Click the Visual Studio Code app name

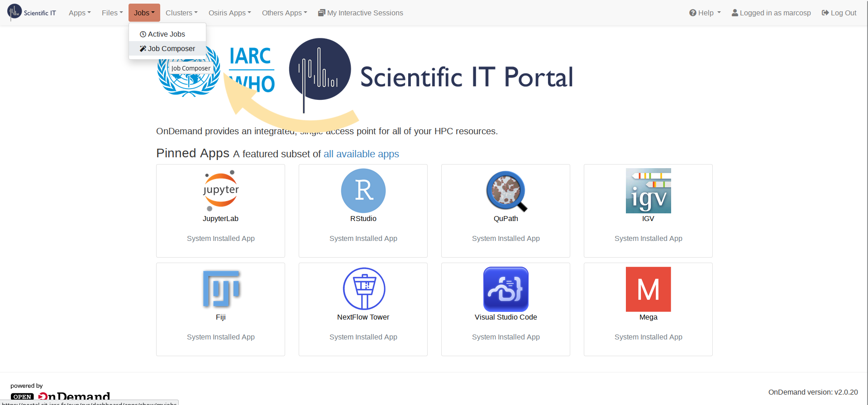pos(506,317)
